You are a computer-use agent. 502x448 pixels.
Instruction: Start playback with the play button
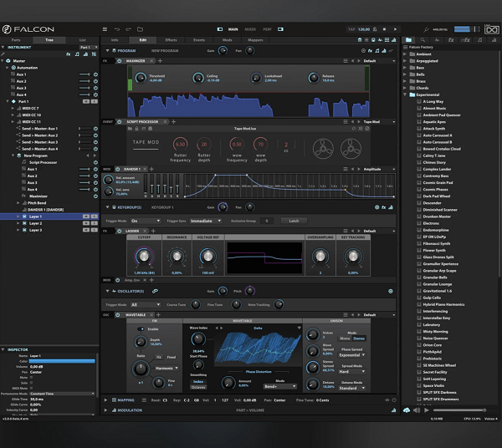[396, 29]
